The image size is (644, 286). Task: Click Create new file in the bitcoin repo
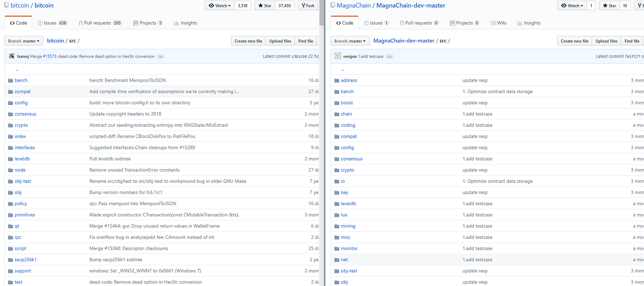click(248, 41)
